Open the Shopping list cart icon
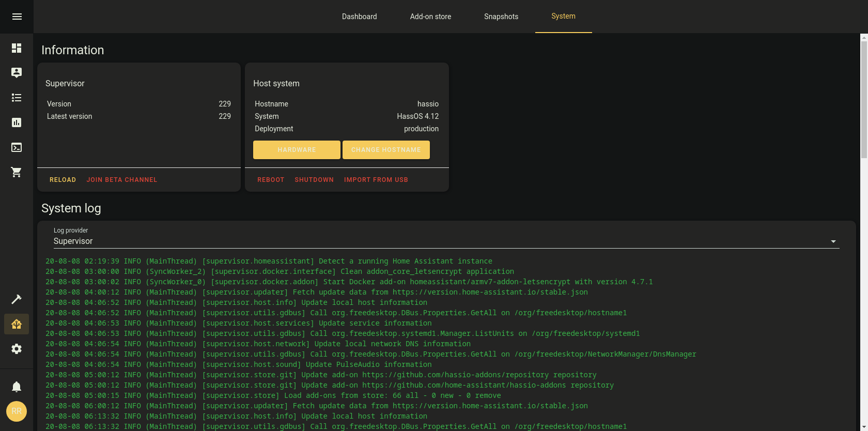The image size is (868, 431). (x=17, y=172)
